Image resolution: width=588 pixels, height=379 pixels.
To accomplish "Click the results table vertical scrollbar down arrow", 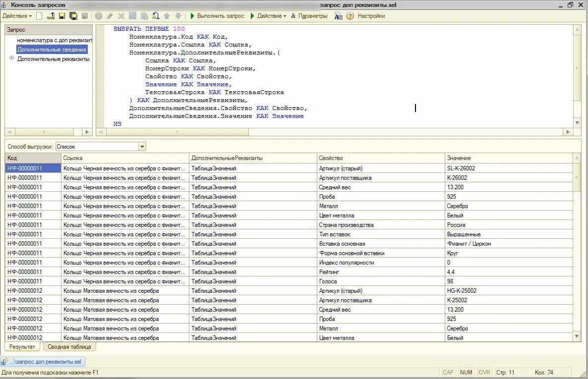I will (577, 336).
